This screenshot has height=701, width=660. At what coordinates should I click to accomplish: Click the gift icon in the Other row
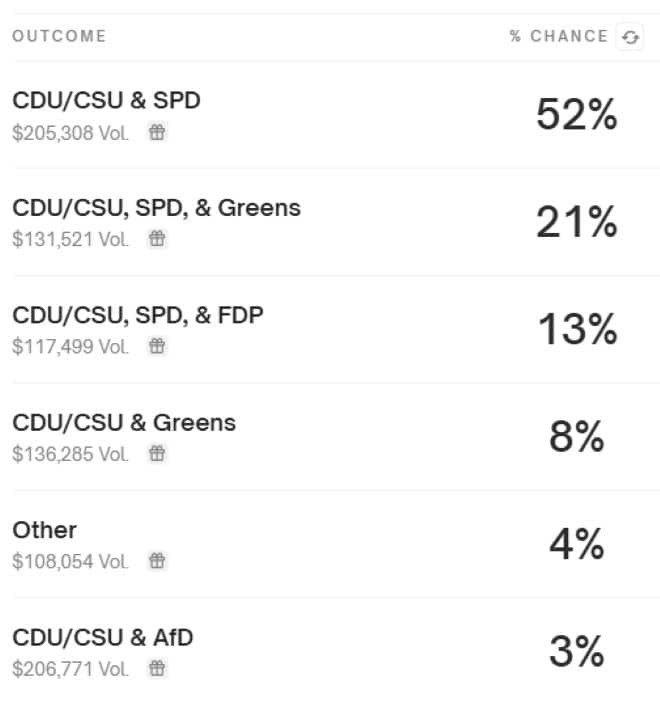pyautogui.click(x=157, y=561)
